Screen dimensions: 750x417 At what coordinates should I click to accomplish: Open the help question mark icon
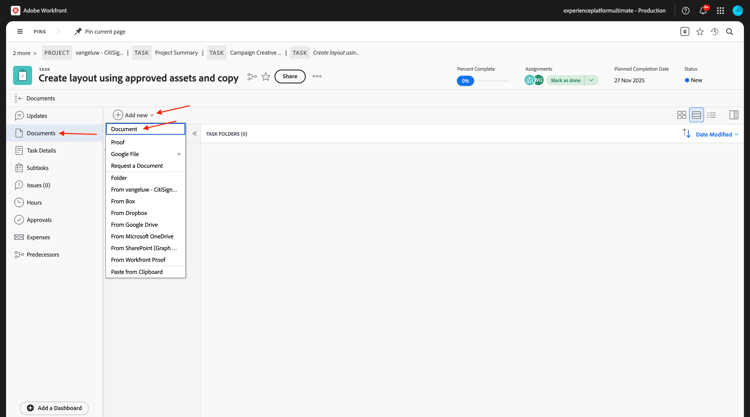(x=685, y=11)
